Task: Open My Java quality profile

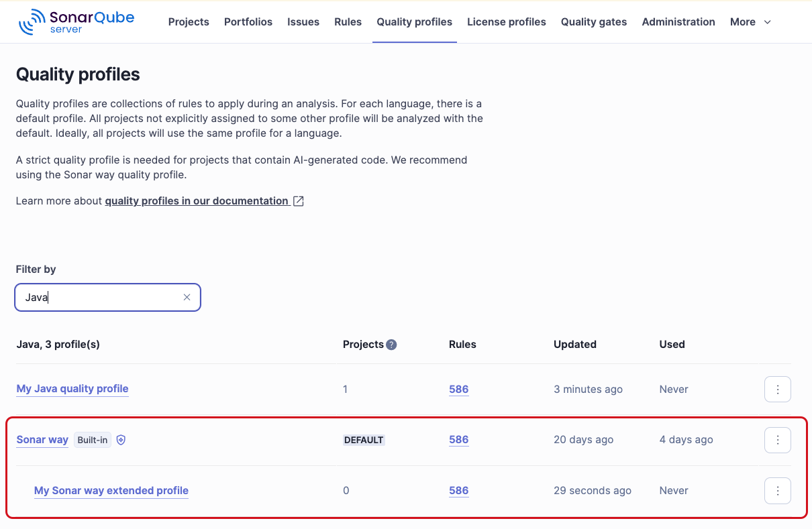Action: (x=72, y=389)
